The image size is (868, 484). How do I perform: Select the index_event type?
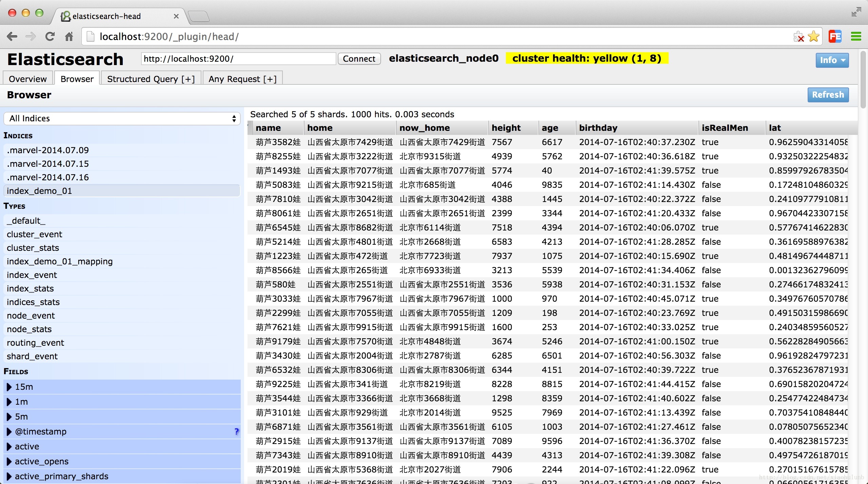click(122, 275)
